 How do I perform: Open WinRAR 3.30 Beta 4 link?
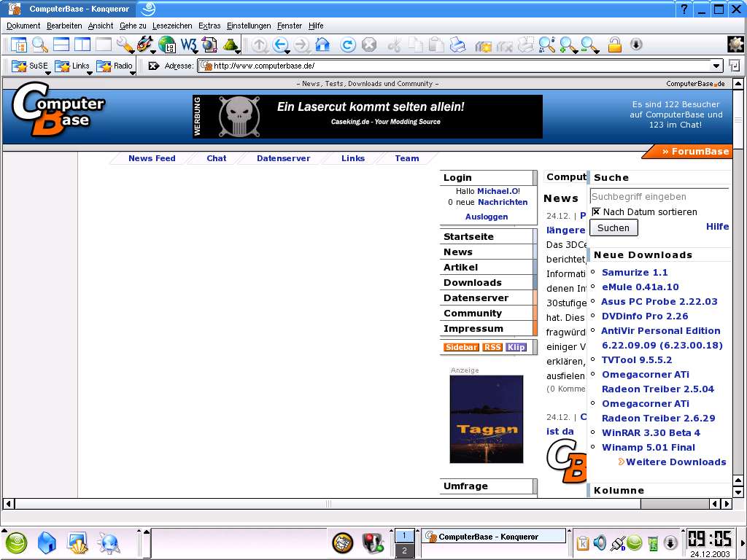point(651,433)
